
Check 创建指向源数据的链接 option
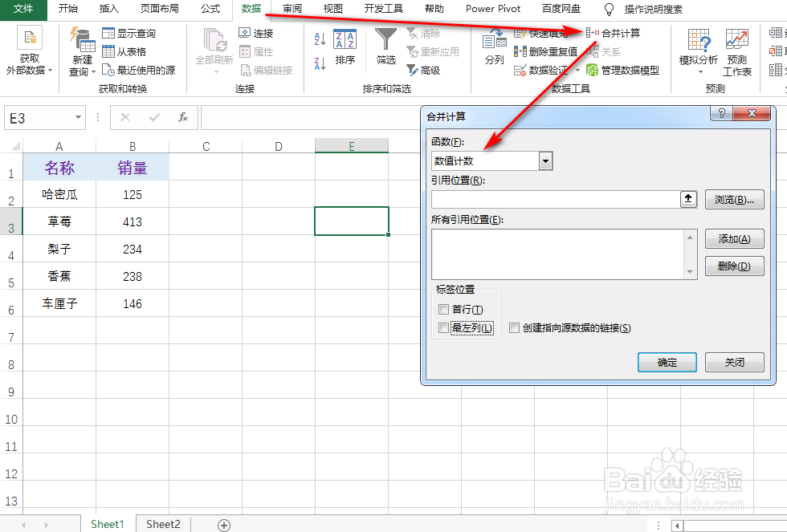(x=512, y=328)
